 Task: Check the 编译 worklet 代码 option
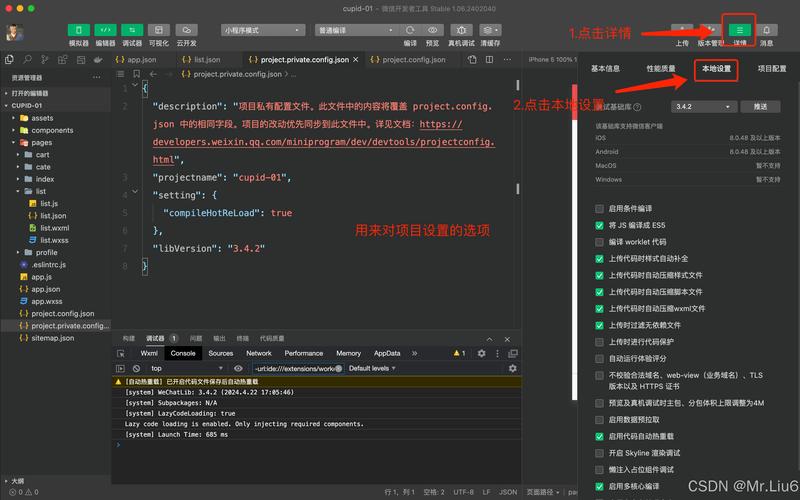[x=599, y=242]
